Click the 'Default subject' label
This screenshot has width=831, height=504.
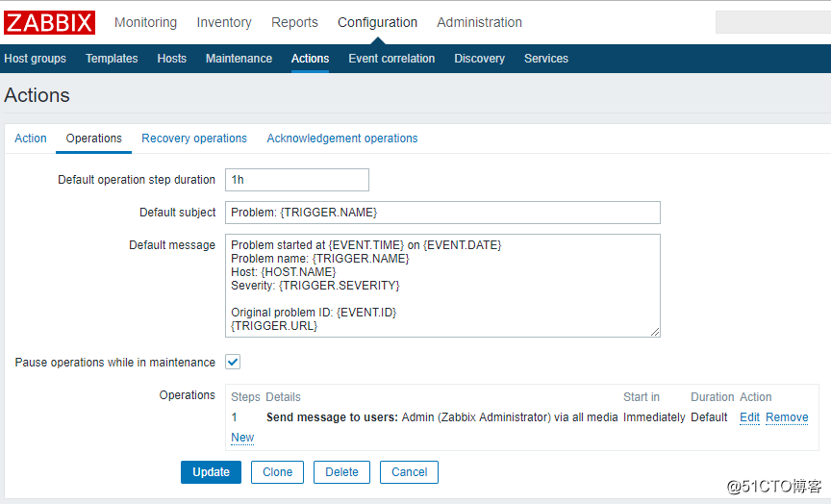(x=178, y=213)
